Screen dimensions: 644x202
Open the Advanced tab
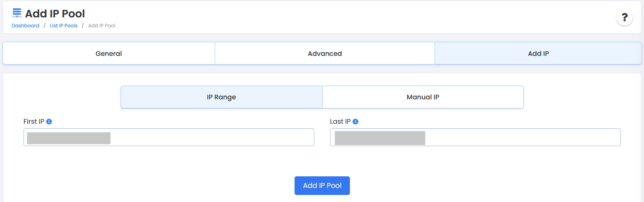point(325,53)
